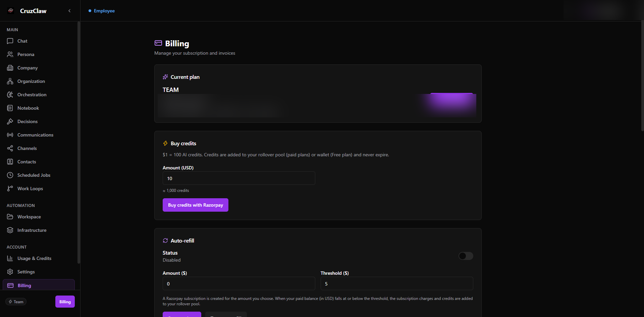Click the Team plan badge
This screenshot has height=317, width=644.
point(16,302)
